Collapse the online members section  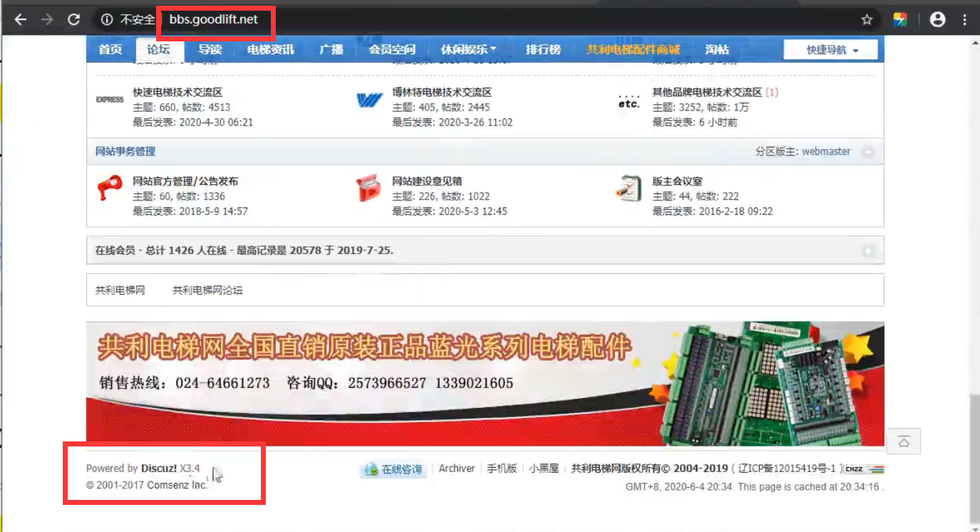click(867, 251)
